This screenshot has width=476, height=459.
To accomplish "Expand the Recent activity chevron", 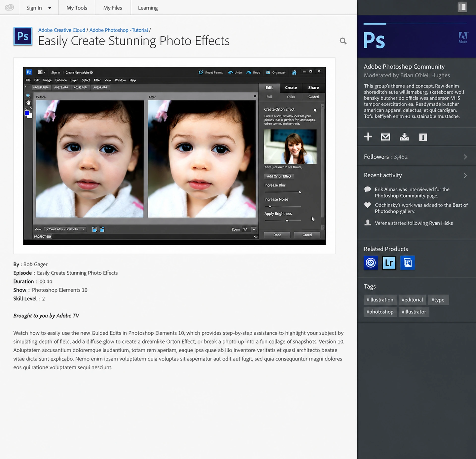I will [x=465, y=175].
